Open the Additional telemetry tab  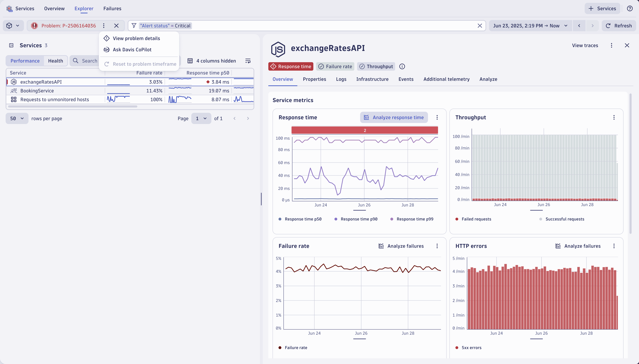[x=446, y=79]
